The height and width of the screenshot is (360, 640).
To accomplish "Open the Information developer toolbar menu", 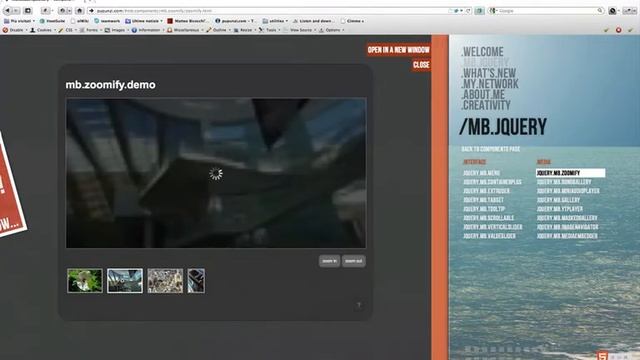I will click(148, 30).
